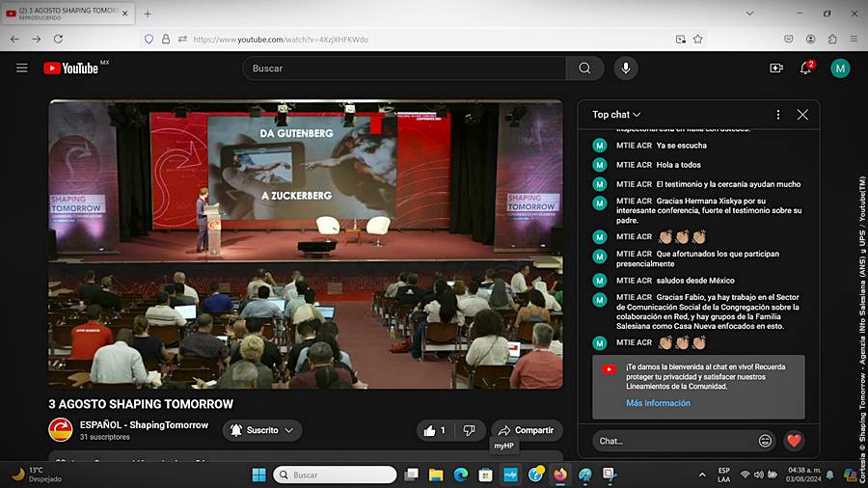Pop out video picture-in-picture from address bar
The width and height of the screenshot is (868, 488).
coord(680,40)
